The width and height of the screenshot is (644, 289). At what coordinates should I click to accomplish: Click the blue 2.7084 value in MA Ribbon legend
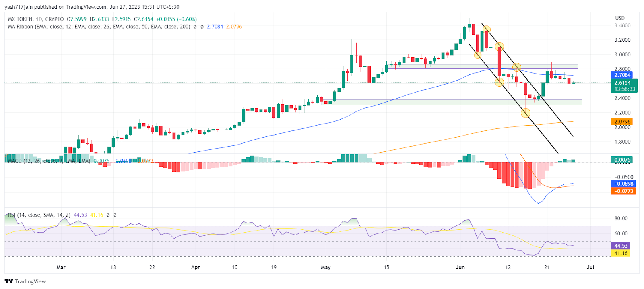(215, 27)
